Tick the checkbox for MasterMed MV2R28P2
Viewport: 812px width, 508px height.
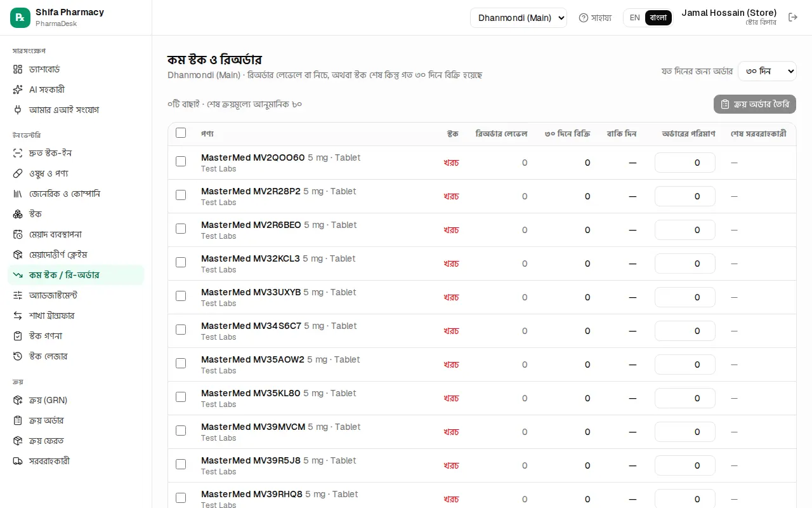point(181,195)
